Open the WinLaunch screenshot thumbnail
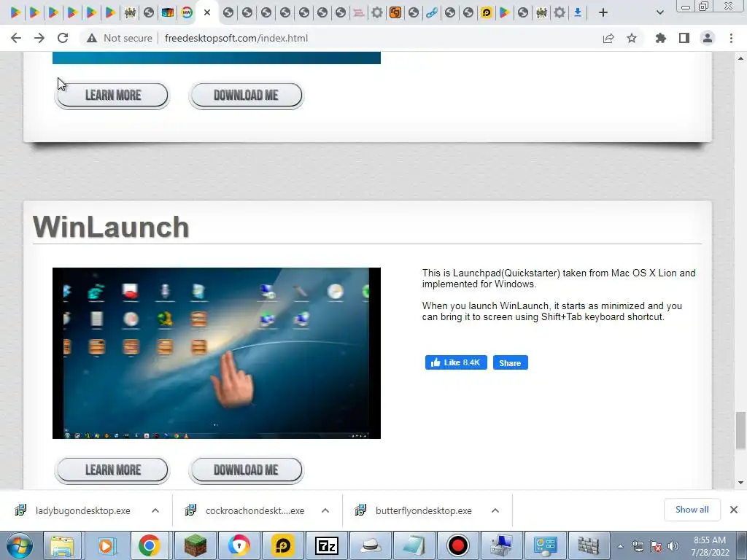 pos(216,353)
